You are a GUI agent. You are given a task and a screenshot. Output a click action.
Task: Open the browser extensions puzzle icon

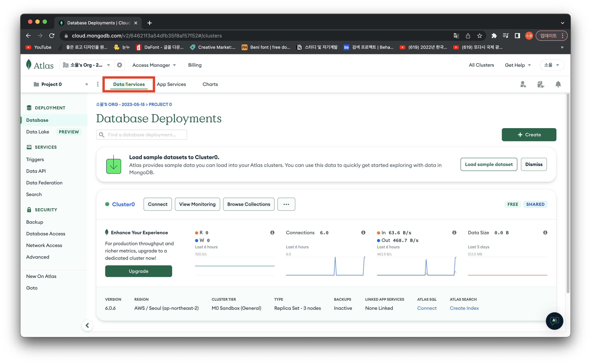(494, 36)
